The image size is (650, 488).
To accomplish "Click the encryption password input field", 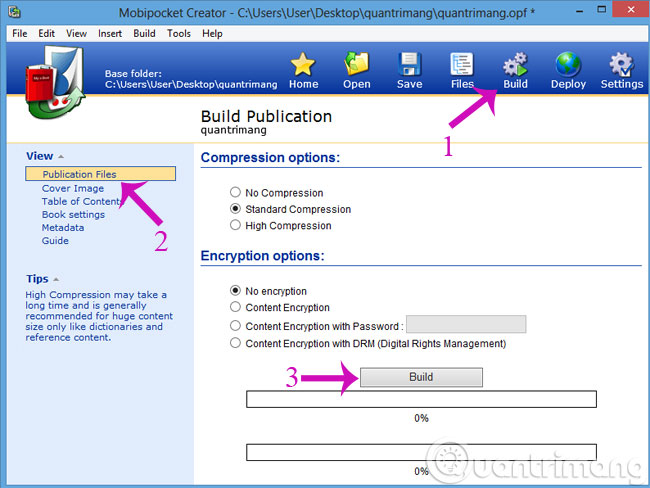I will click(466, 324).
